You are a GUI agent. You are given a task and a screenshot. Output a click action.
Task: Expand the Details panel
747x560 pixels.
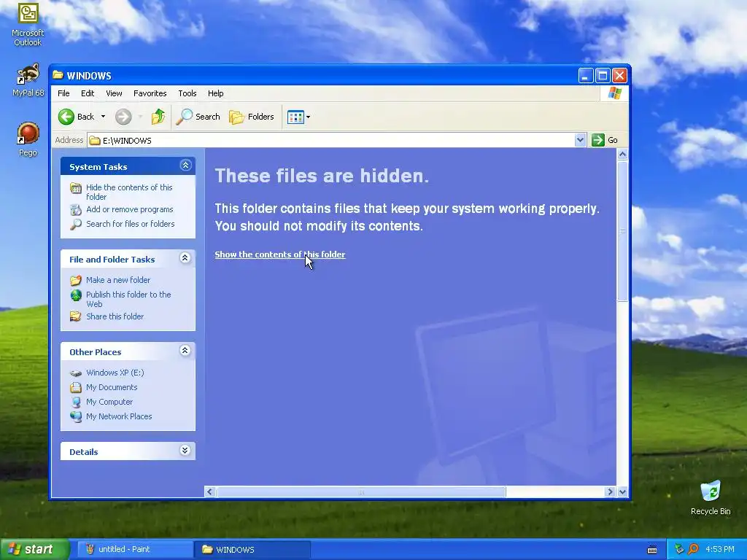185,450
